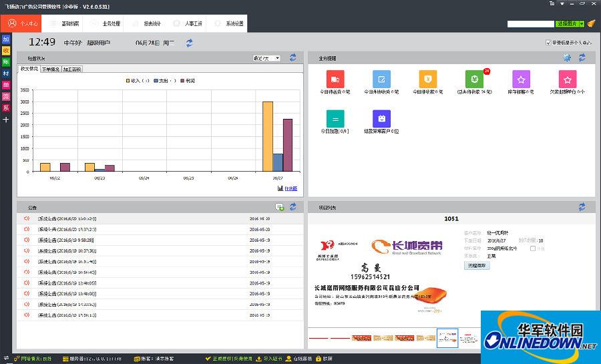Toggle the checkbox beside 材料/客户 in project details
601x364 pixels.
coord(533,248)
